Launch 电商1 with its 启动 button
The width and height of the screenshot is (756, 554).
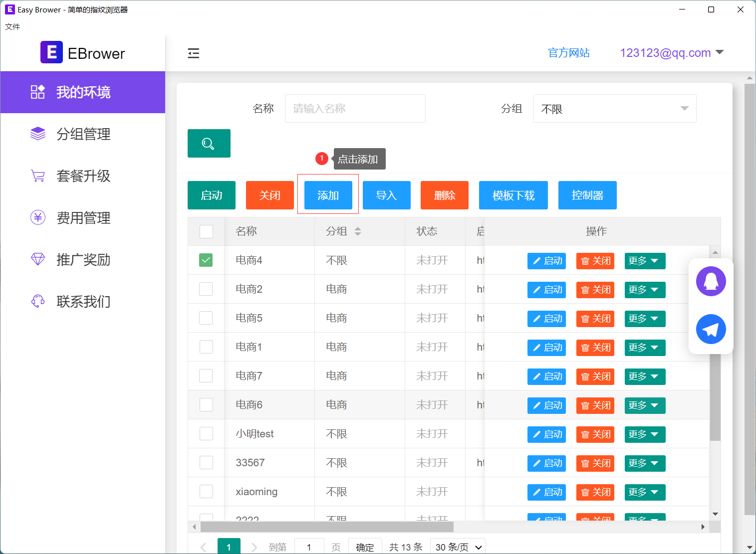click(x=546, y=348)
